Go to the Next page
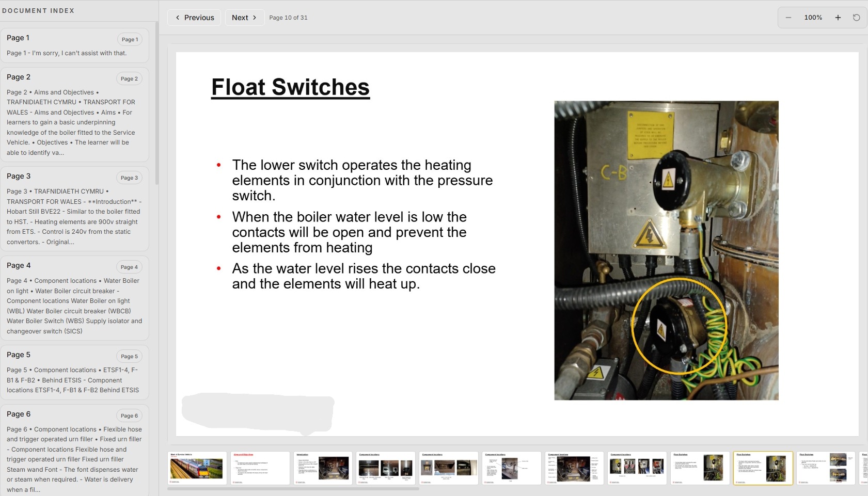The width and height of the screenshot is (868, 496). pyautogui.click(x=244, y=18)
